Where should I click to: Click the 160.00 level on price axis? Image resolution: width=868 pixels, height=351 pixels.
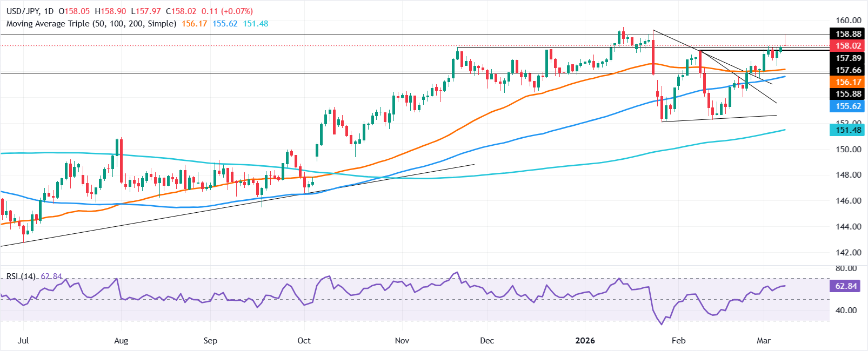(x=848, y=21)
